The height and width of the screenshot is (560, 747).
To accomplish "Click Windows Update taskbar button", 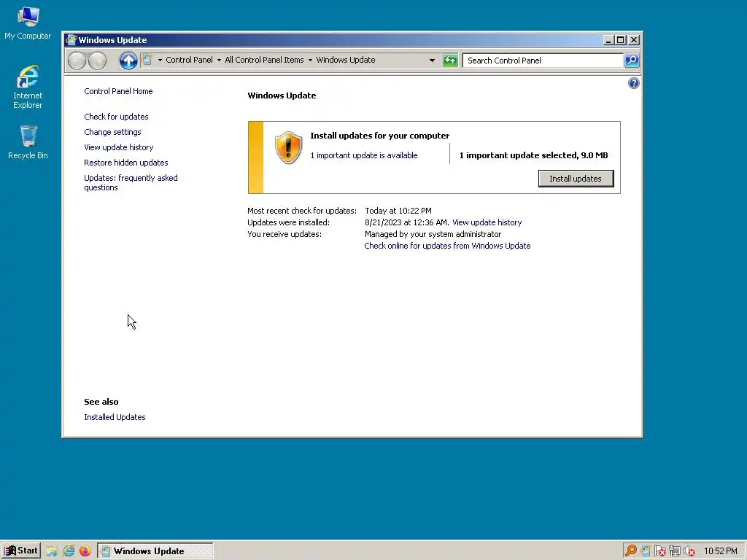I will click(155, 551).
